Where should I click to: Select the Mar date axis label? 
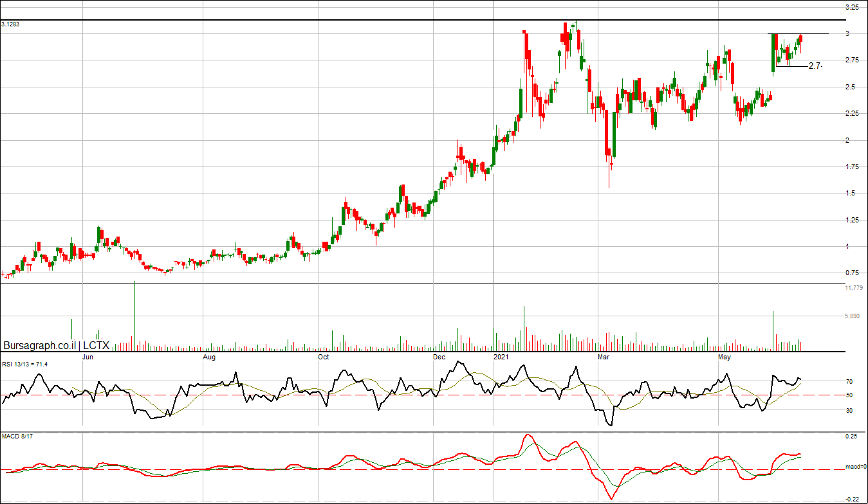(604, 356)
